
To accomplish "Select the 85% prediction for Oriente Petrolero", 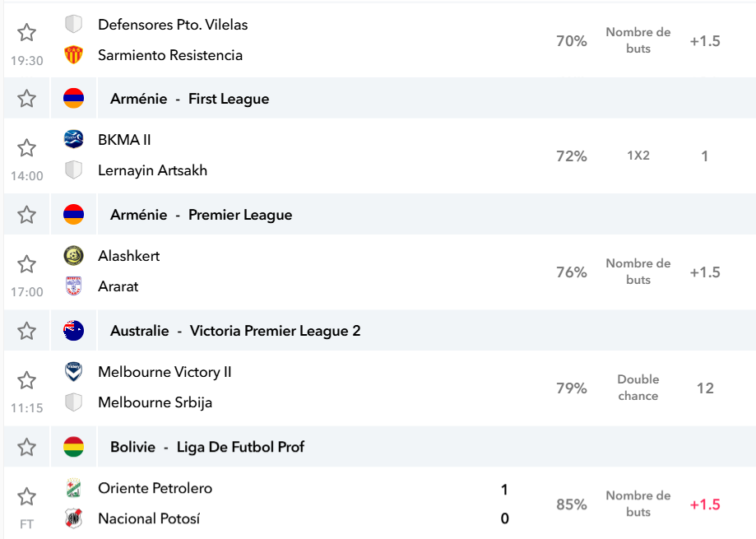I will (572, 504).
